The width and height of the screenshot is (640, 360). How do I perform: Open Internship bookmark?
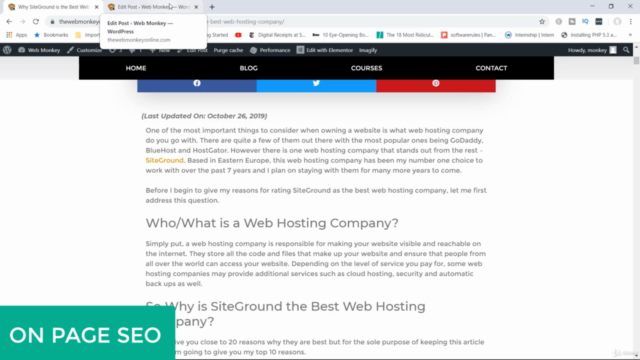(x=530, y=35)
